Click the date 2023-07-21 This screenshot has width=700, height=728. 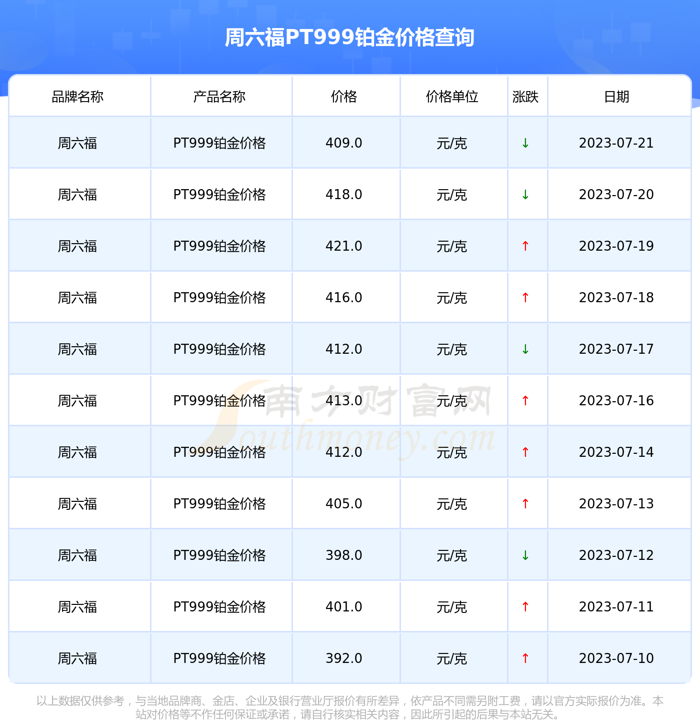(x=616, y=143)
